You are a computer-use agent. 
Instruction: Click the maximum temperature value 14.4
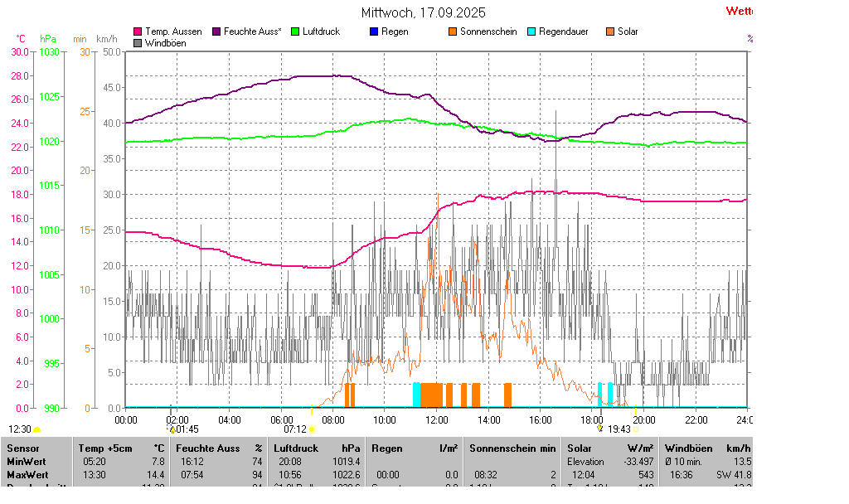tap(156, 475)
